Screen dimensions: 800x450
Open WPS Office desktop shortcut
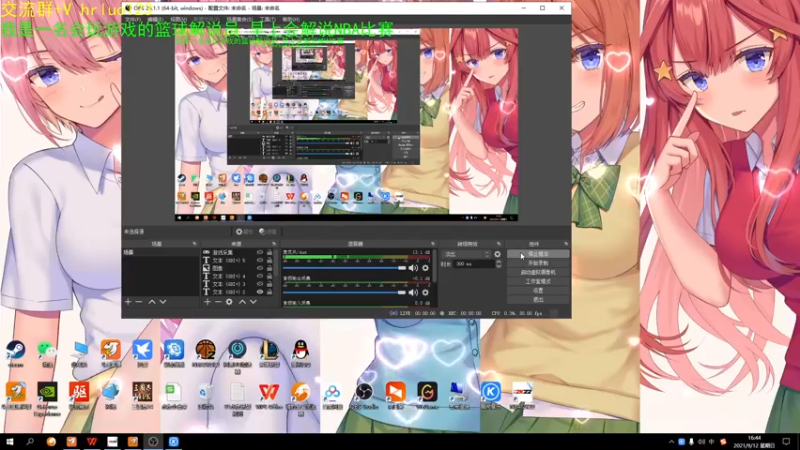(269, 396)
